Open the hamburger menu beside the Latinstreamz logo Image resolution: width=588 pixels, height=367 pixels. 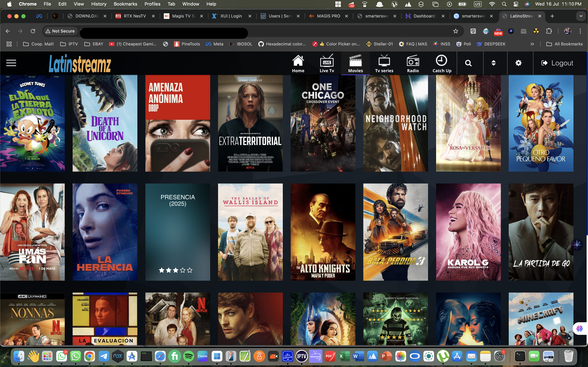(x=11, y=63)
